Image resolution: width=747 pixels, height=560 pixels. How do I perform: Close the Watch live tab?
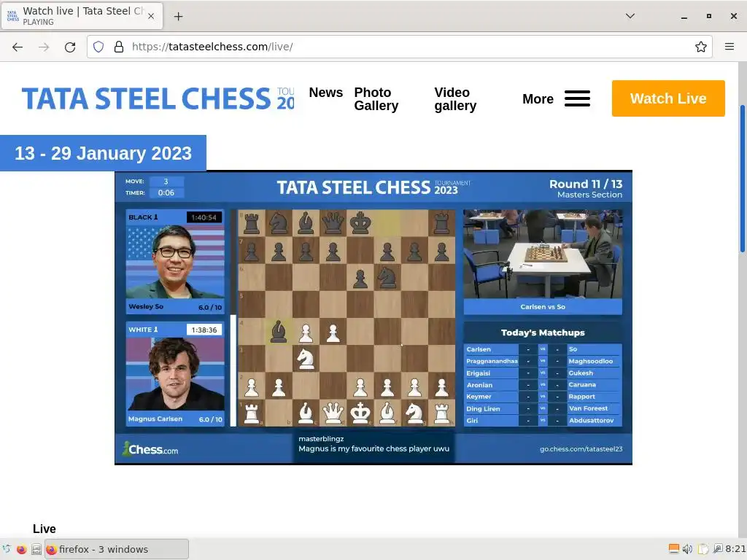point(150,16)
